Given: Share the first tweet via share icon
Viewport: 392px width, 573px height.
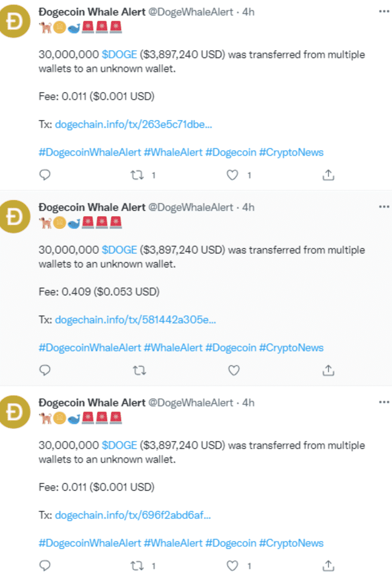Looking at the screenshot, I should point(328,175).
